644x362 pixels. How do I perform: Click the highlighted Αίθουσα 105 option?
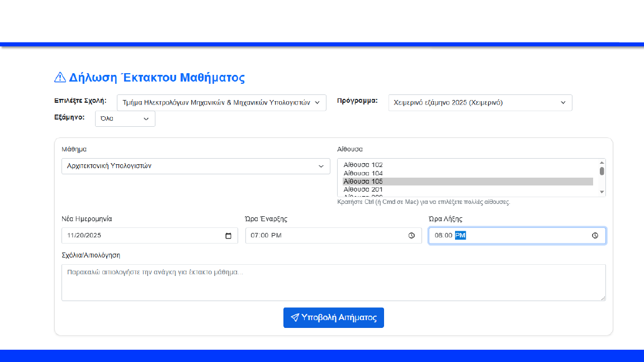(x=363, y=182)
